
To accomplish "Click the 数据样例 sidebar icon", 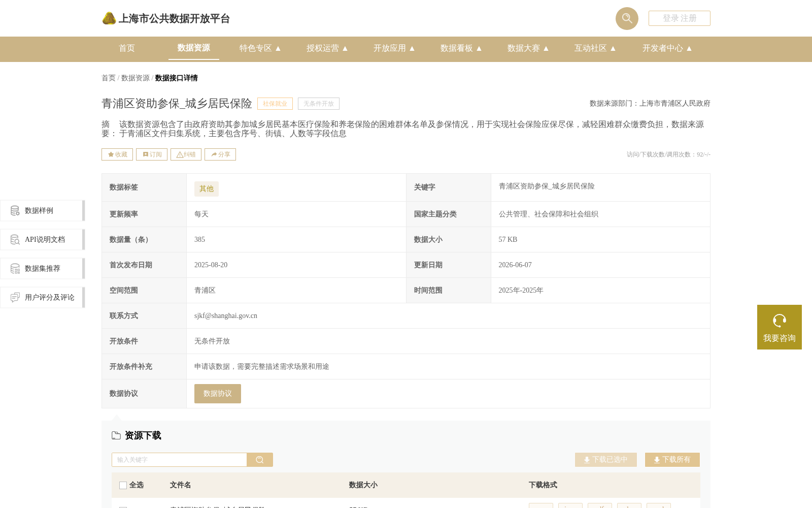I will coord(15,211).
